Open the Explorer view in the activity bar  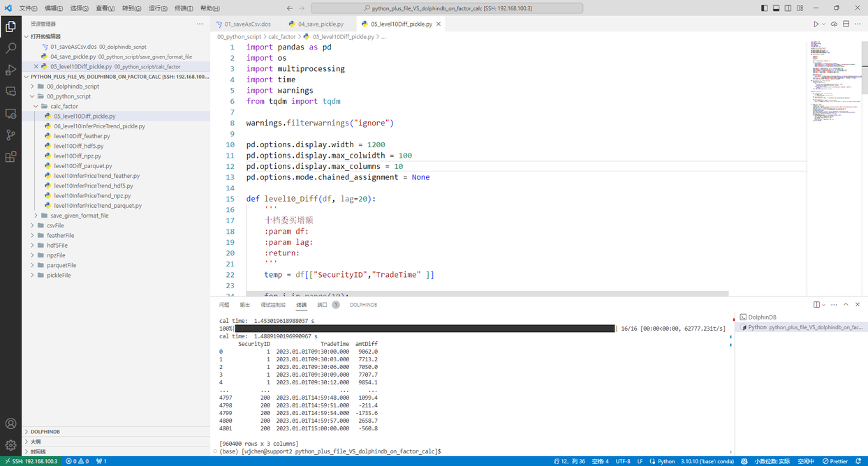point(10,27)
